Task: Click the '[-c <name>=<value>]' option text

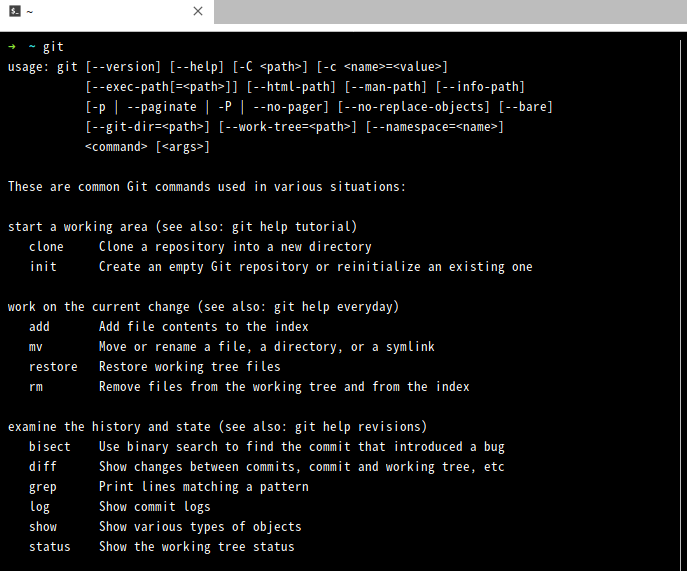Action: (x=382, y=67)
